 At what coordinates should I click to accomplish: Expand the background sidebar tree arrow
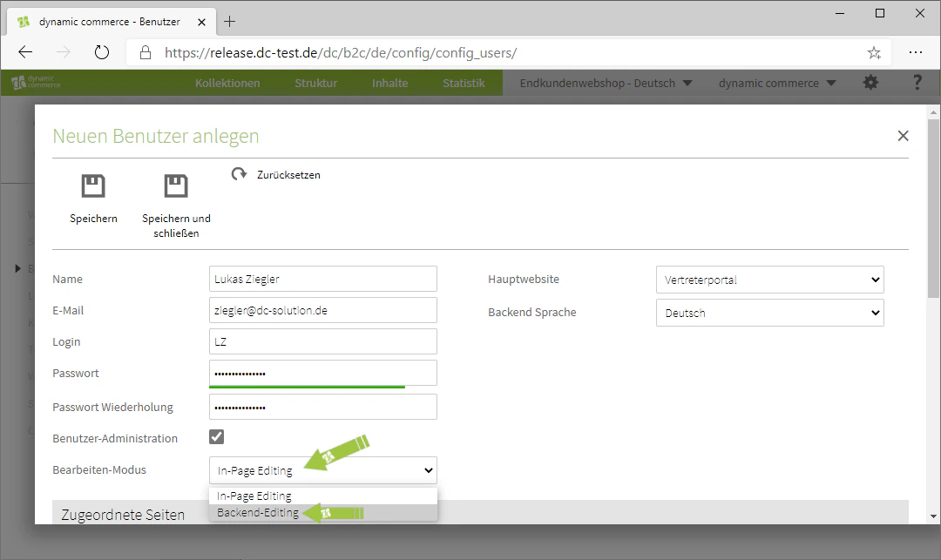pyautogui.click(x=18, y=268)
